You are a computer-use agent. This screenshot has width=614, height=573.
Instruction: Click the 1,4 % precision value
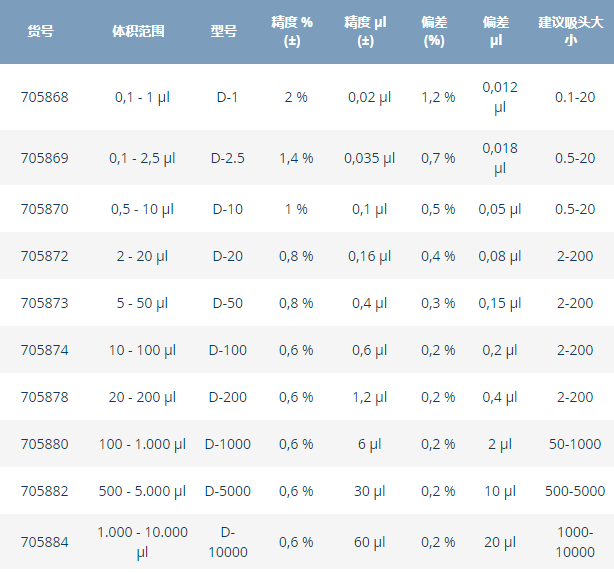(x=296, y=158)
